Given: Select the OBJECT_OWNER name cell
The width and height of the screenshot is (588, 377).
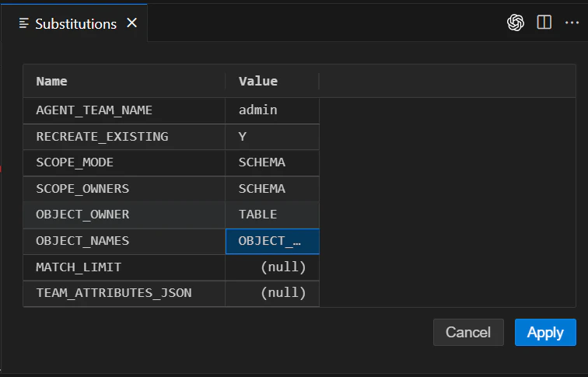Looking at the screenshot, I should click(x=124, y=215).
